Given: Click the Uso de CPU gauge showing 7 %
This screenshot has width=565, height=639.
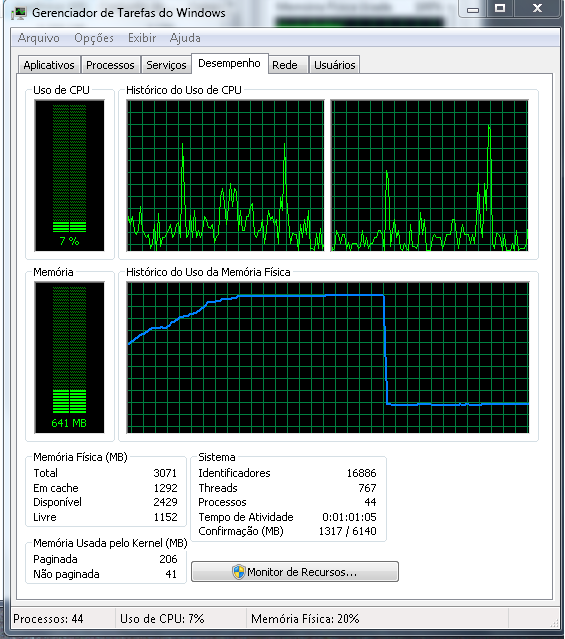Looking at the screenshot, I should pos(69,175).
